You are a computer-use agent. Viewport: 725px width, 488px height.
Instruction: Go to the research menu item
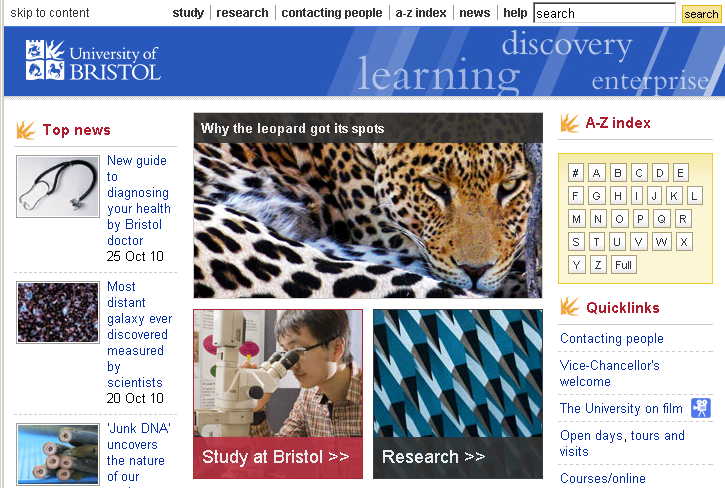click(x=242, y=13)
